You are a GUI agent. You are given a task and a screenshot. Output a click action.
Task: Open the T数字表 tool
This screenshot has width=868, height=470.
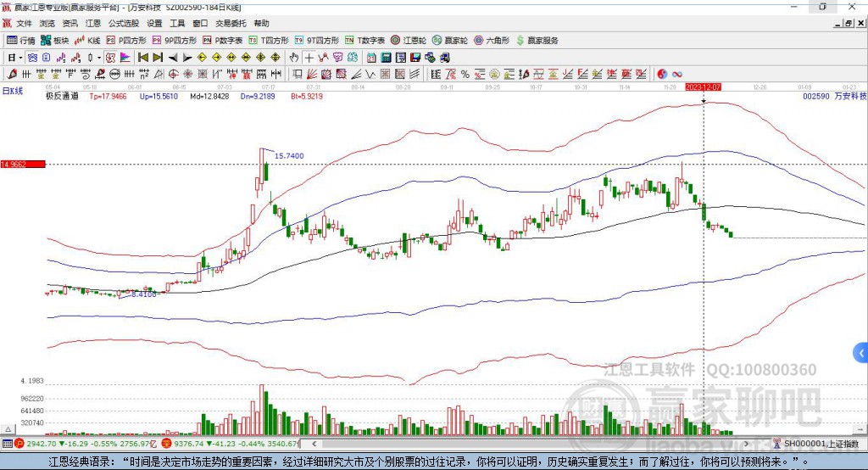click(364, 41)
